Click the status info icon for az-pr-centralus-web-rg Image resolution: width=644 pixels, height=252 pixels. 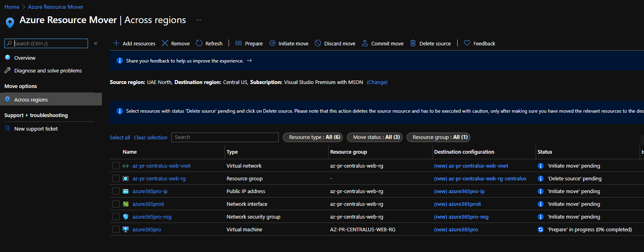(x=540, y=179)
